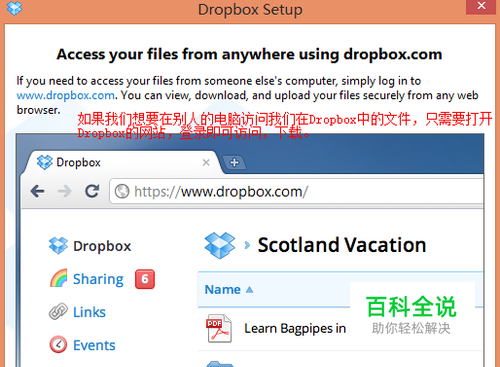Click the https://www.dropbox.com/ address field
The height and width of the screenshot is (367, 500).
click(x=296, y=192)
